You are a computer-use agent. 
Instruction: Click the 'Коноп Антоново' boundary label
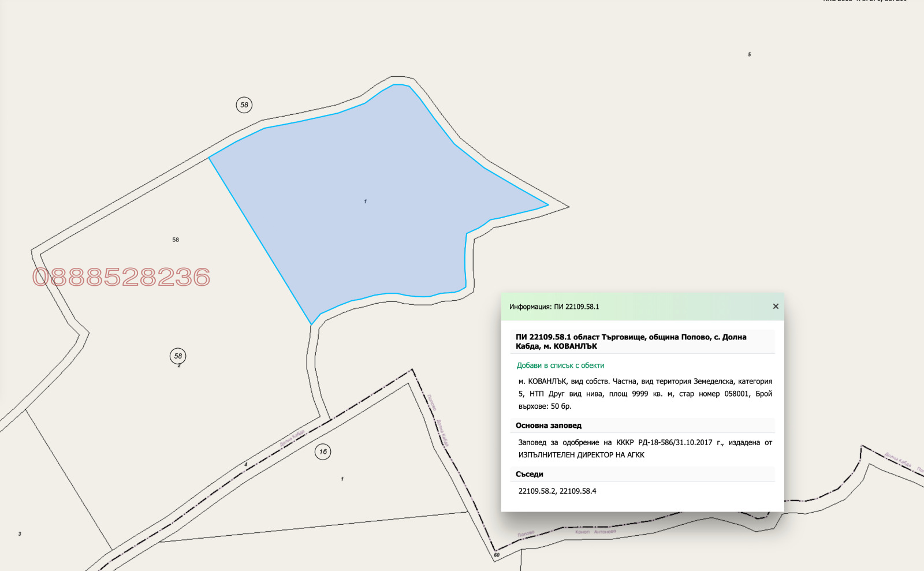click(x=595, y=532)
